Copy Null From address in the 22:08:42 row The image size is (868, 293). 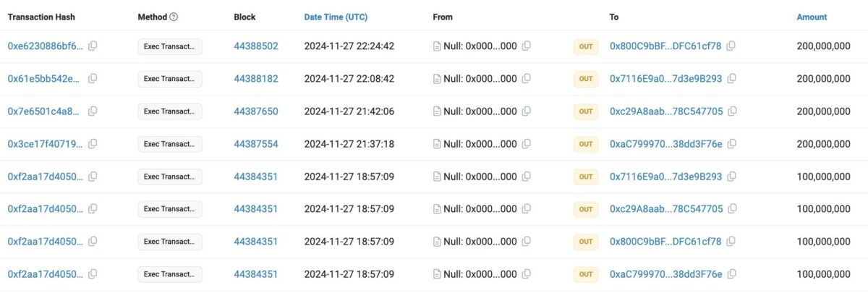click(527, 79)
